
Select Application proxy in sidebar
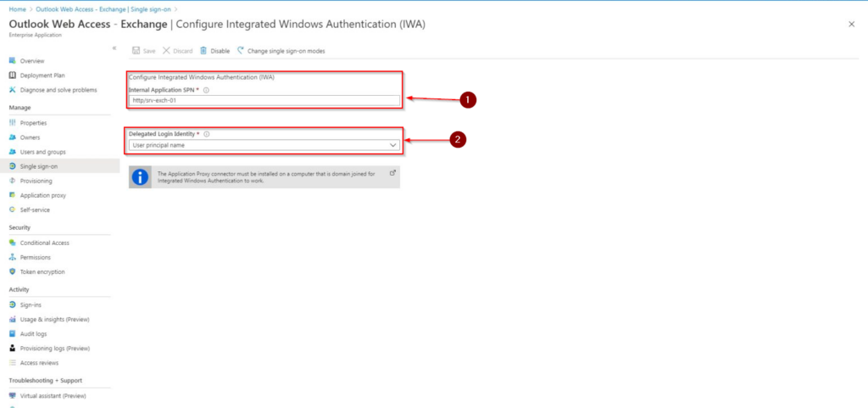click(43, 195)
